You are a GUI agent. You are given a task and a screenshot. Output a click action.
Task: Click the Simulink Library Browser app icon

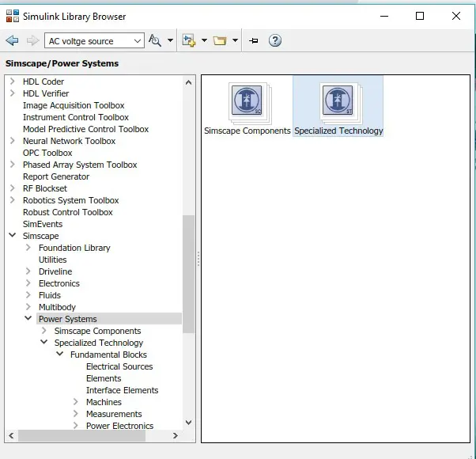[x=13, y=16]
